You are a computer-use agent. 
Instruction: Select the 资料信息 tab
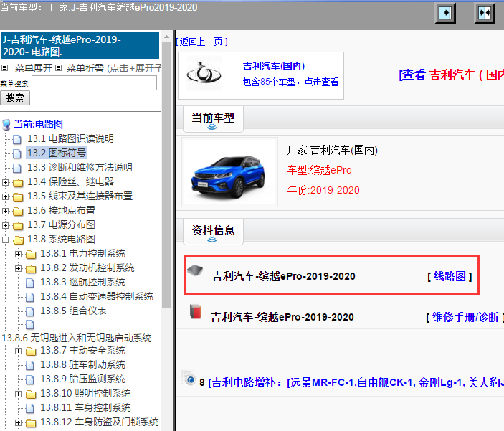[213, 231]
